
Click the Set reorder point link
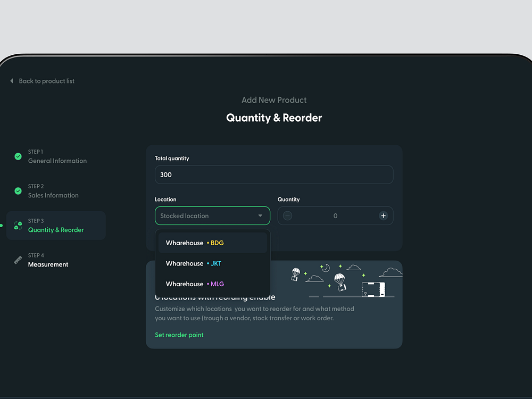(179, 335)
